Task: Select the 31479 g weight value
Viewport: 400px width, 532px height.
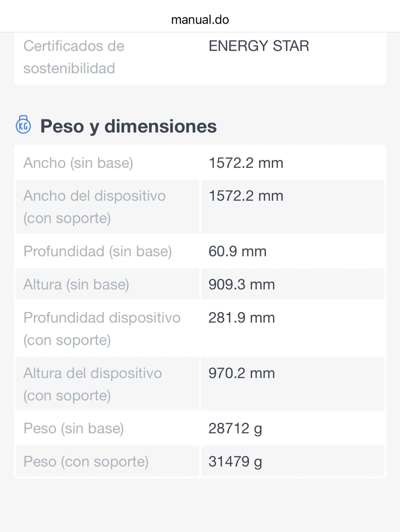Action: 235,462
